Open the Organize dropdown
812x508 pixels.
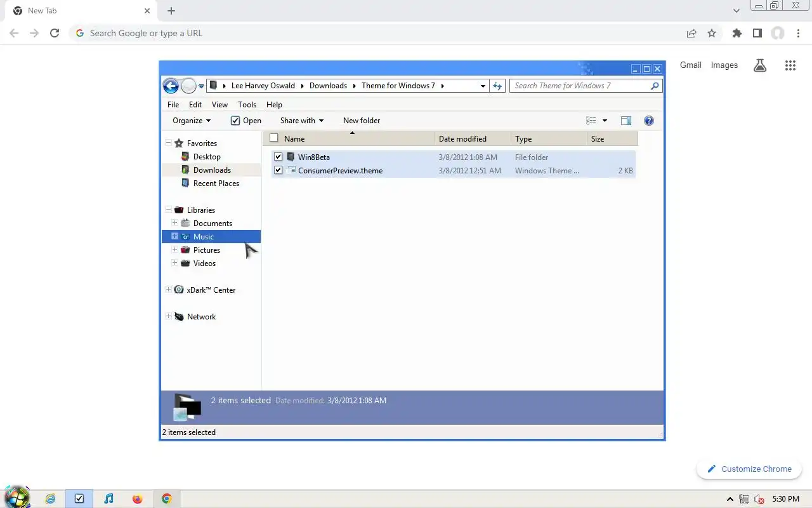[x=192, y=121]
